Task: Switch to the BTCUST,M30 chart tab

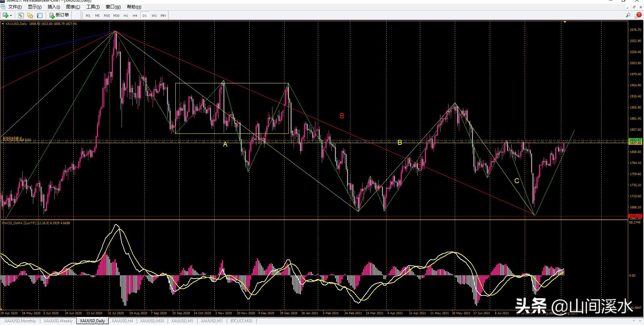Action: pos(241,321)
